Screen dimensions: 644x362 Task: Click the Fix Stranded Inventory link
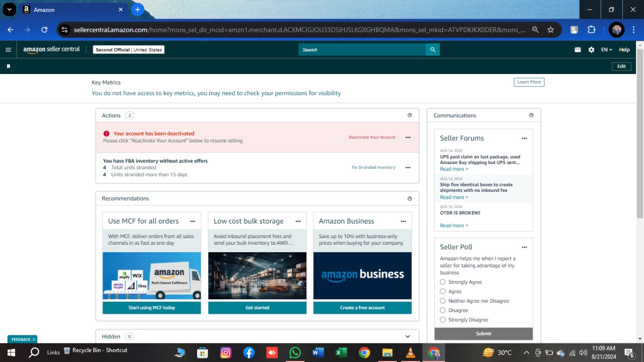[374, 168]
